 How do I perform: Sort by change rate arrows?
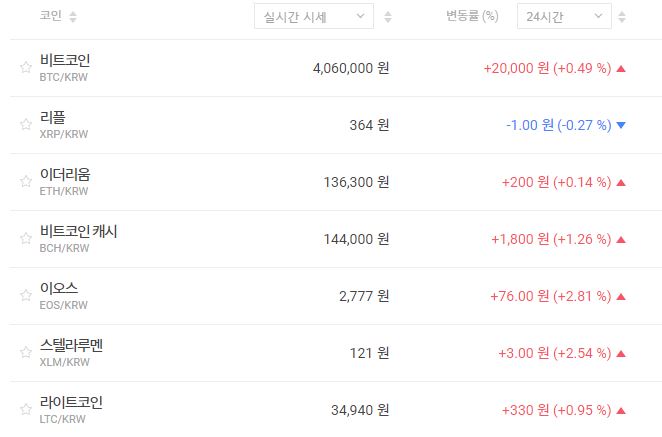[x=623, y=17]
